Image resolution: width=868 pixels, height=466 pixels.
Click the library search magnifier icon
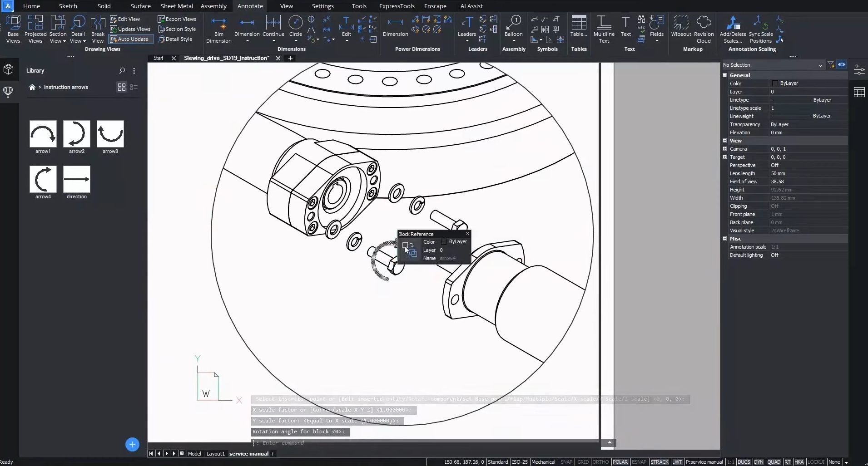pyautogui.click(x=122, y=71)
